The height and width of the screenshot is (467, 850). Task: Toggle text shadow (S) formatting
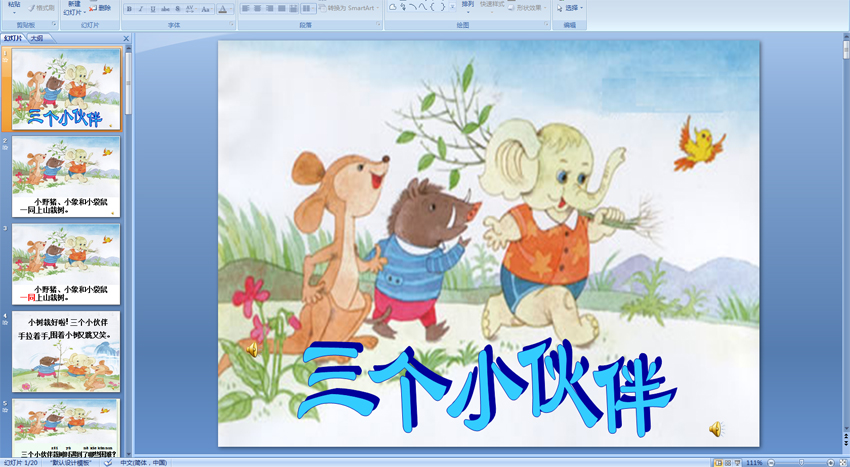click(x=177, y=9)
